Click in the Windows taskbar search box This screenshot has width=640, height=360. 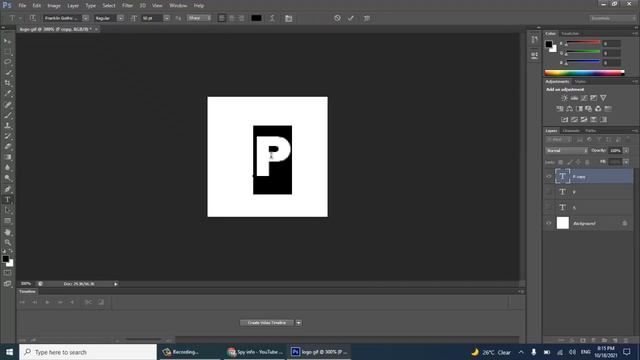click(88, 352)
